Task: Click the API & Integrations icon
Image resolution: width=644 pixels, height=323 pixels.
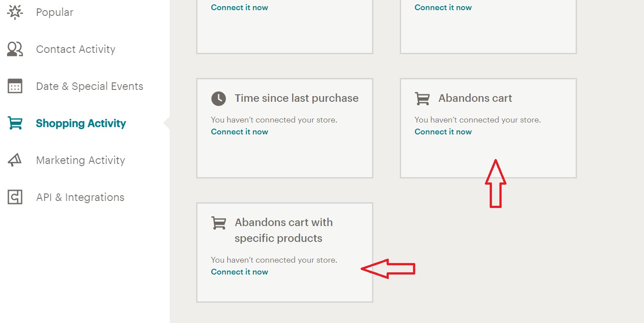Action: click(15, 197)
